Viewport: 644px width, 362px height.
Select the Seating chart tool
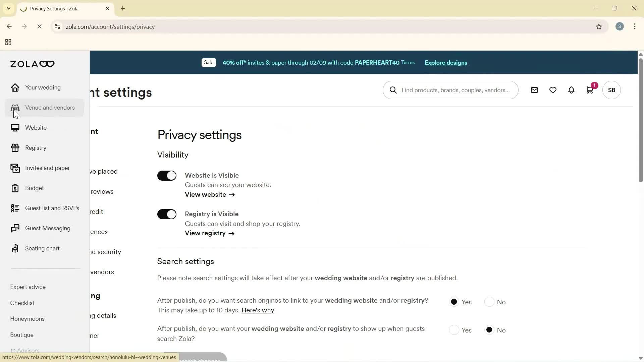(x=43, y=248)
